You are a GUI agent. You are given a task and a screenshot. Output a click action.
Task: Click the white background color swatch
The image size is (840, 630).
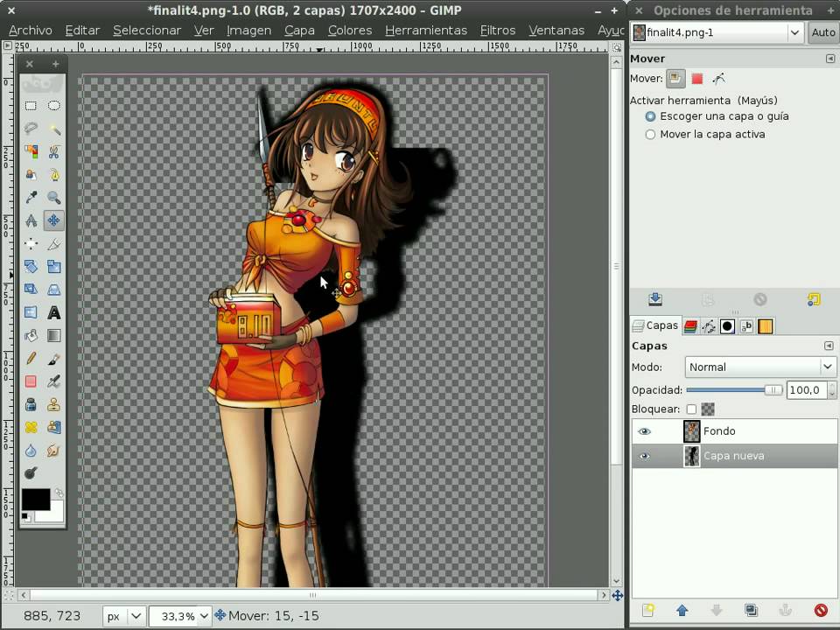(x=56, y=514)
